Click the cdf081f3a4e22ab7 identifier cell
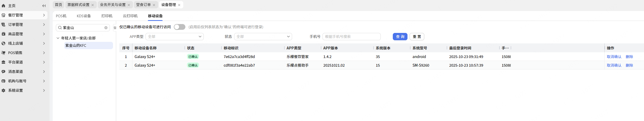This screenshot has width=644, height=121. (239, 65)
